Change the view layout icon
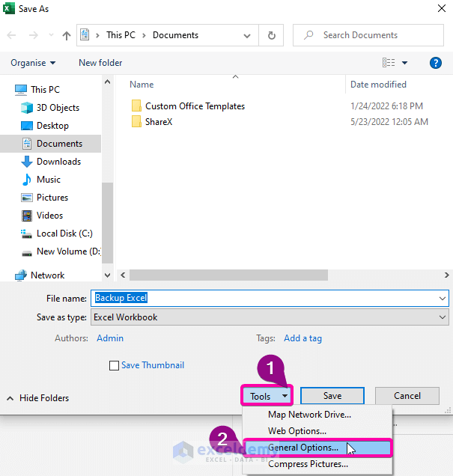 (x=389, y=63)
